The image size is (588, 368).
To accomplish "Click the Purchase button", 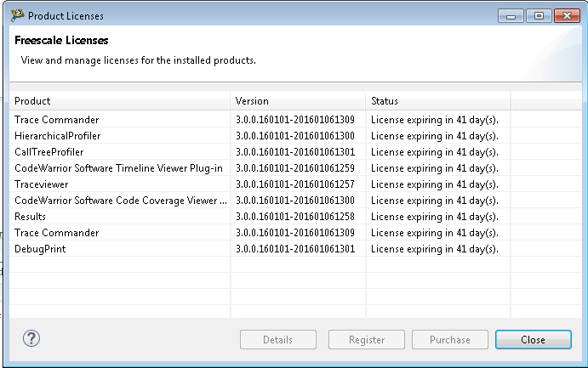I will [450, 340].
